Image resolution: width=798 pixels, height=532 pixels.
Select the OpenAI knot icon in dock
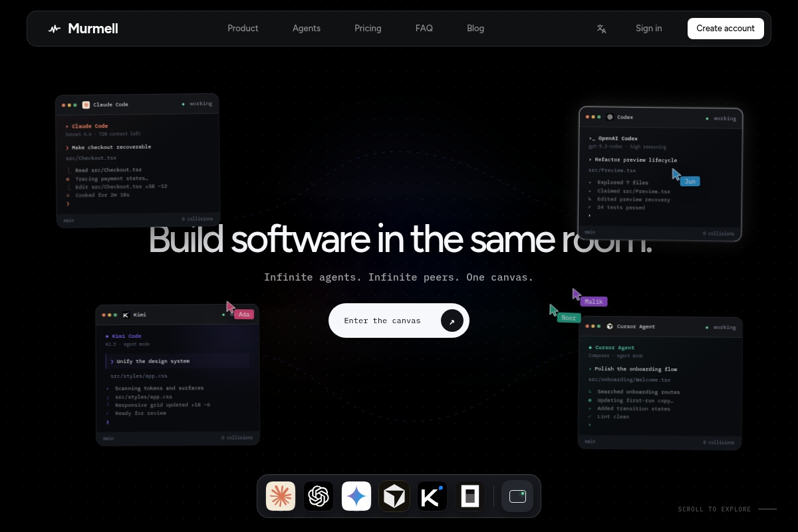coord(319,496)
